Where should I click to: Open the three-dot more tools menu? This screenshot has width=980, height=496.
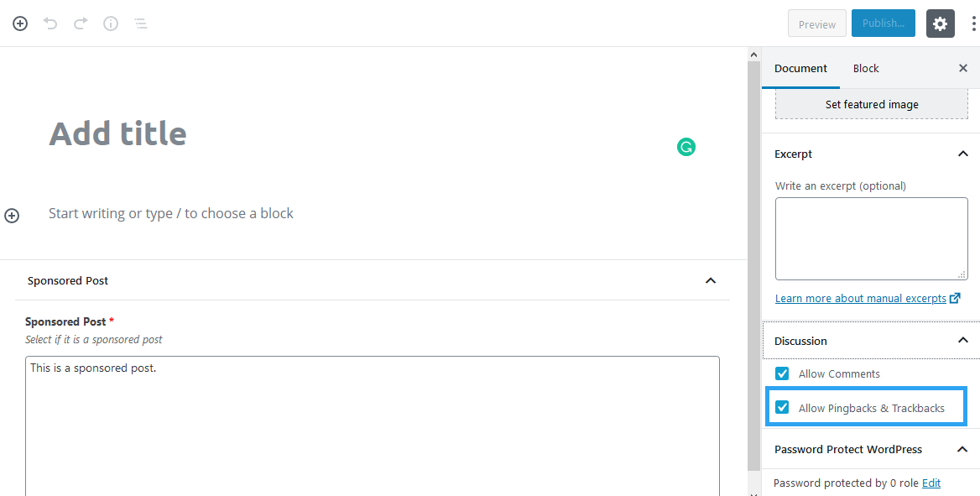tap(973, 23)
